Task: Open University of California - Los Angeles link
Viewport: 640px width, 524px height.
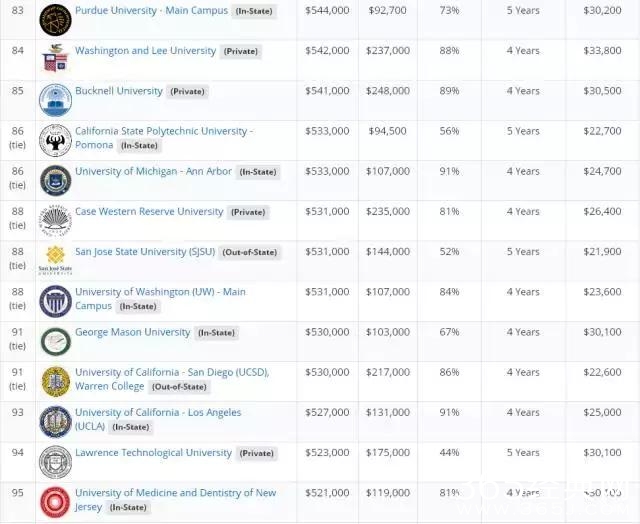Action: [x=158, y=412]
